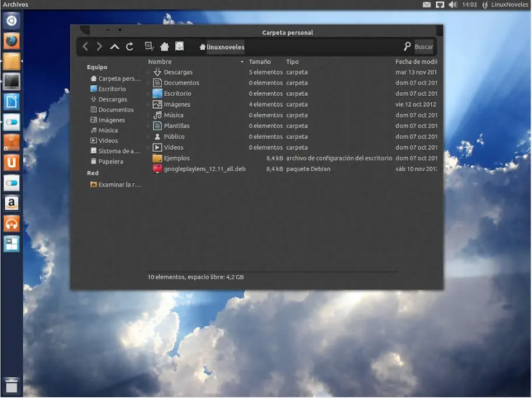Select the googleplaylens deb package icon
Screen dimensions: 532x398
(x=157, y=169)
